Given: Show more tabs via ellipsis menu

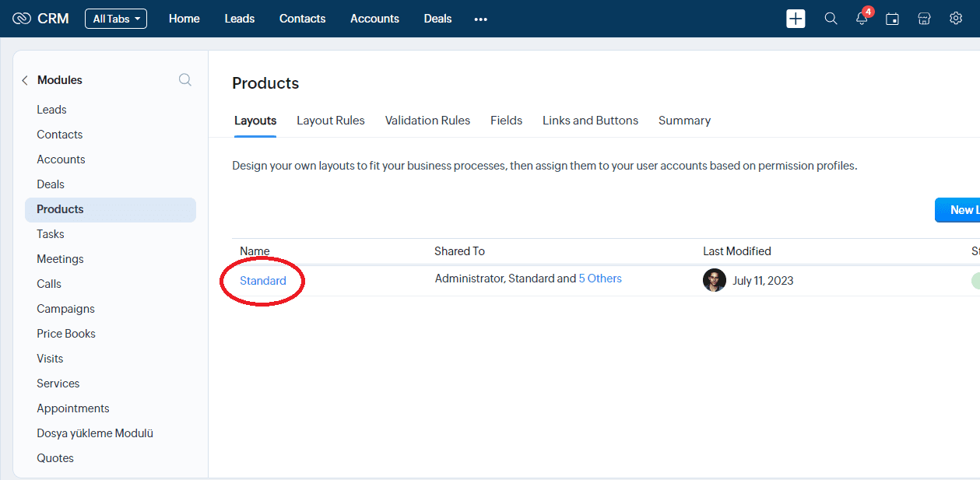Looking at the screenshot, I should click(480, 19).
